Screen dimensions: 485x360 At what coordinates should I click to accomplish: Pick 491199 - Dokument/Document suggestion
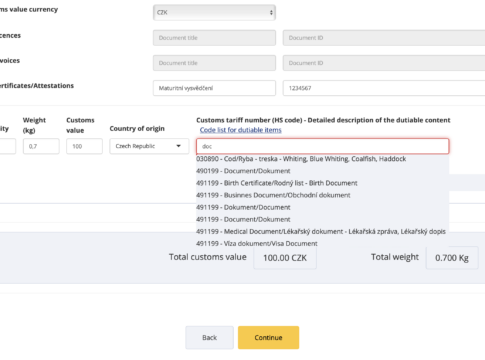click(322, 207)
